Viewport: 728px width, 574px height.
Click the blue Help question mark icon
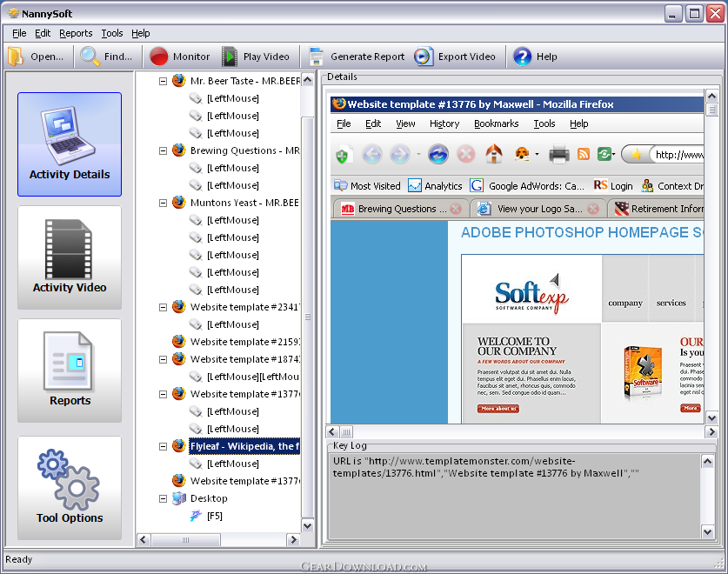coord(523,57)
